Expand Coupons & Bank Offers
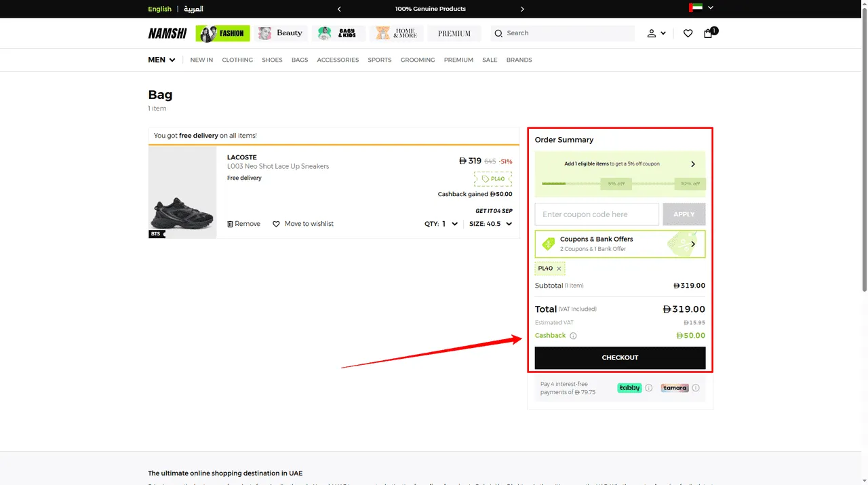This screenshot has height=485, width=868. (x=620, y=244)
